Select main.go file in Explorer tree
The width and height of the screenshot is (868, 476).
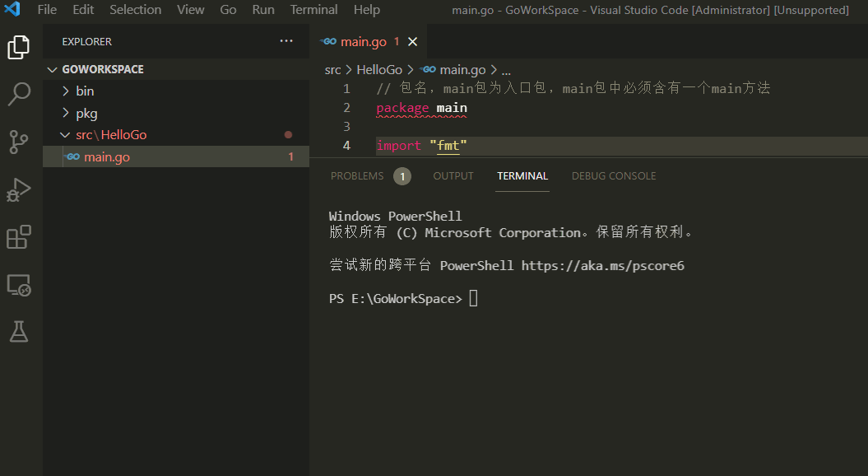point(176,156)
